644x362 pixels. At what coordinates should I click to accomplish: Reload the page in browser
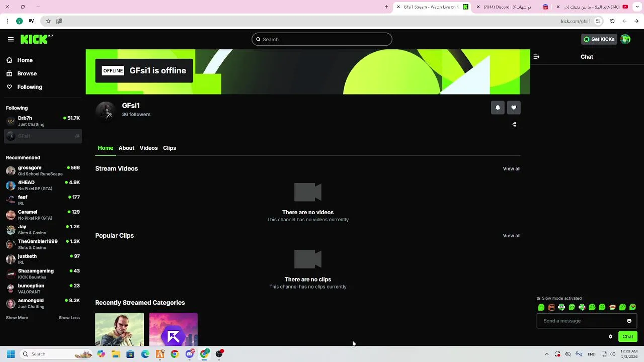pos(612,21)
